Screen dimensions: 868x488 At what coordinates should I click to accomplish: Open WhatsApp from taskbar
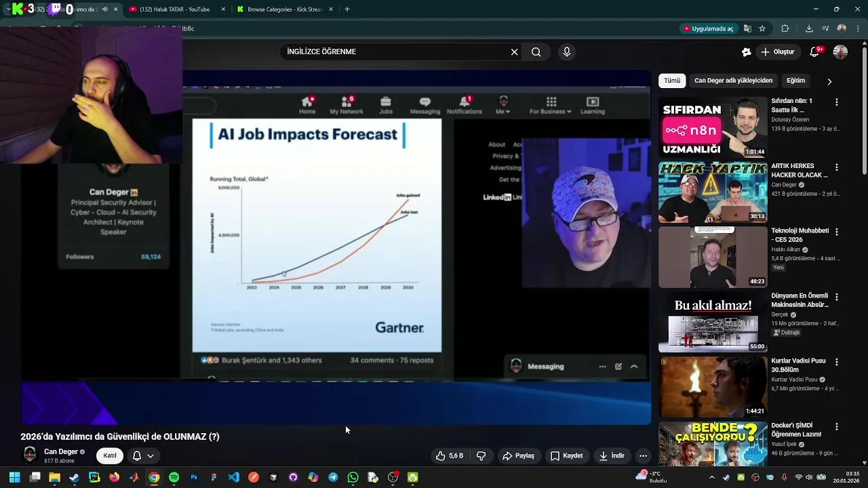point(353,478)
